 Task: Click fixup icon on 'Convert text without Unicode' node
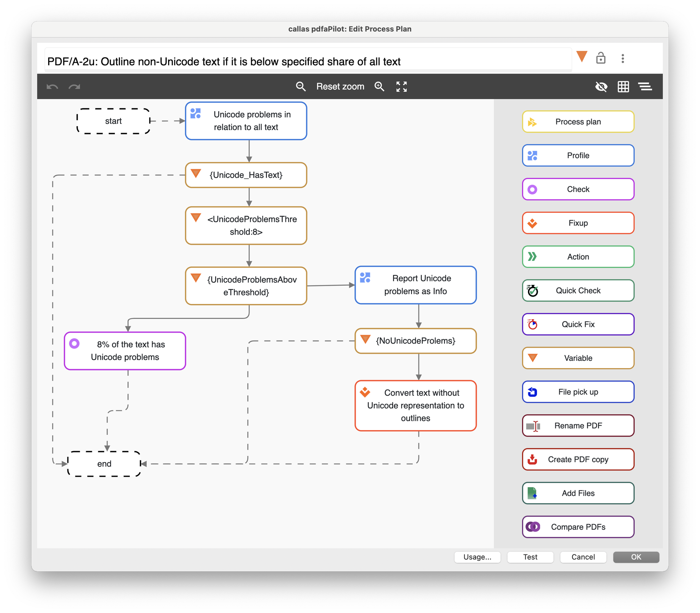coord(365,392)
